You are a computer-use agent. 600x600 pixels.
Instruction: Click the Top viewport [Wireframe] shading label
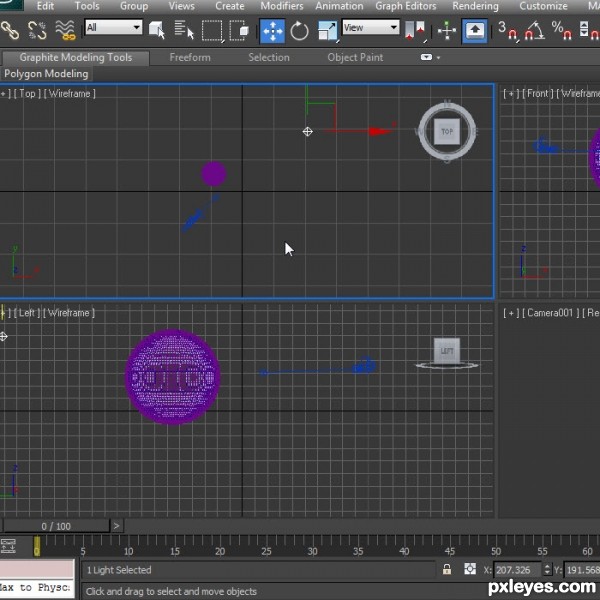point(70,94)
